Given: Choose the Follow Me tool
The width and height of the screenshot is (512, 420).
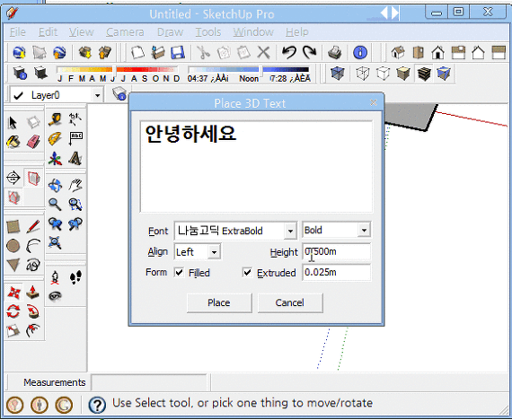Looking at the screenshot, I should point(33,311).
